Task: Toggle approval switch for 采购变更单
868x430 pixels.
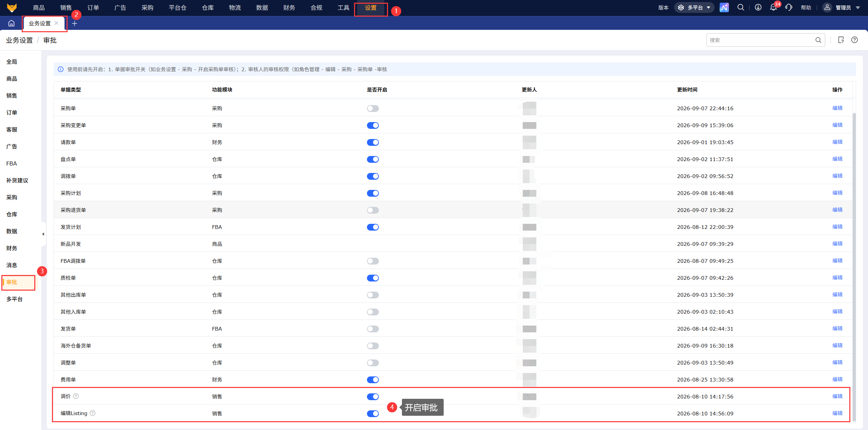Action: coord(373,125)
